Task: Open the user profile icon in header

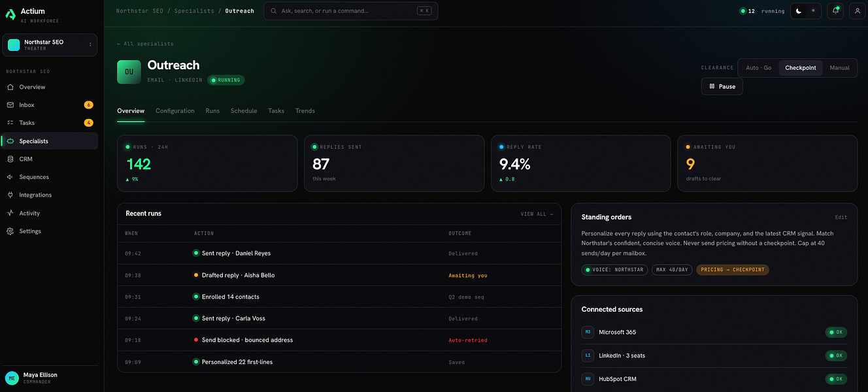Action: [x=858, y=11]
